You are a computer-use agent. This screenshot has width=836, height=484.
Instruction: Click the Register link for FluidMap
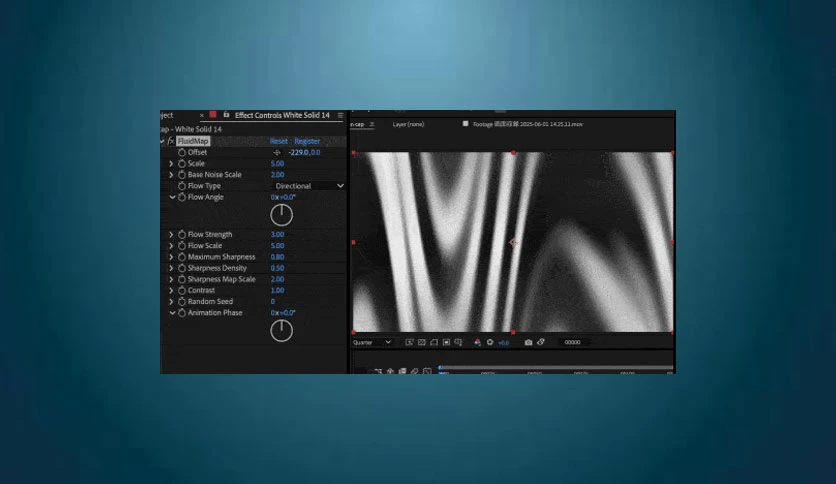pyautogui.click(x=307, y=141)
